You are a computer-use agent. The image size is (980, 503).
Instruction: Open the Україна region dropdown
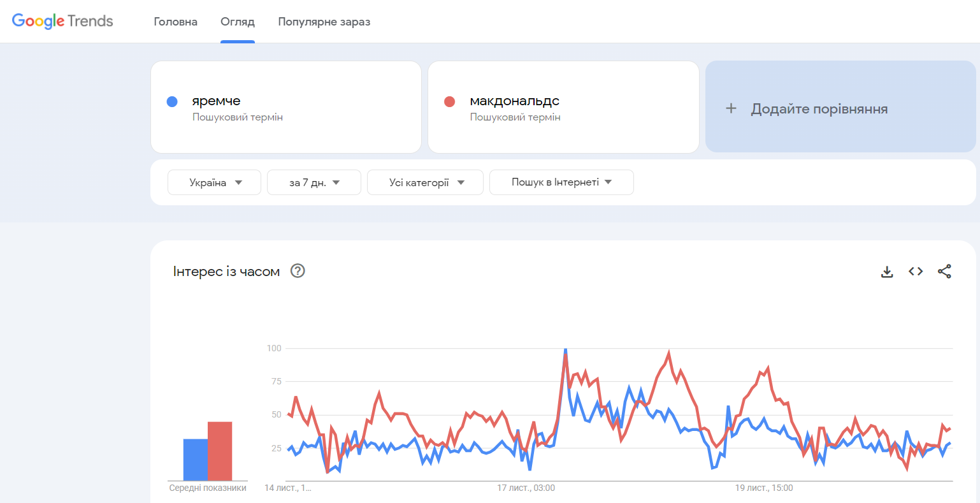pos(214,182)
